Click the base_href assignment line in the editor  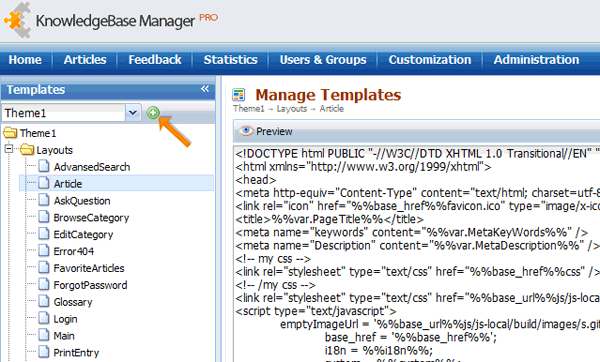point(411,337)
